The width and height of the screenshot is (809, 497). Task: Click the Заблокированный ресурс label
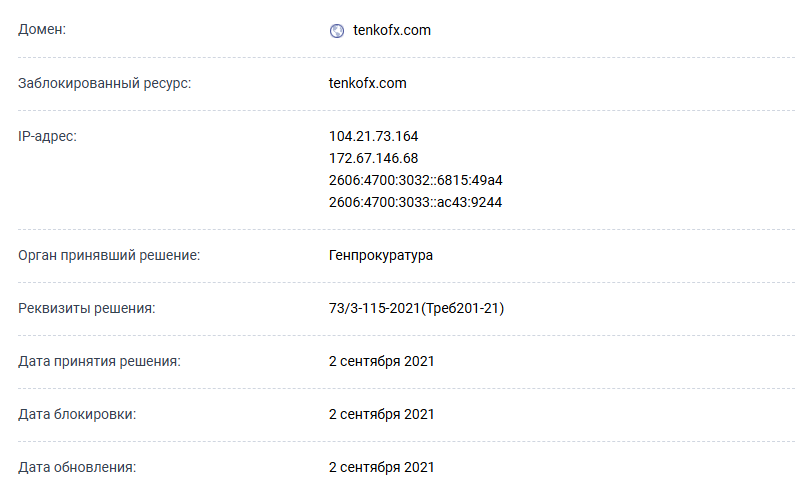point(105,83)
